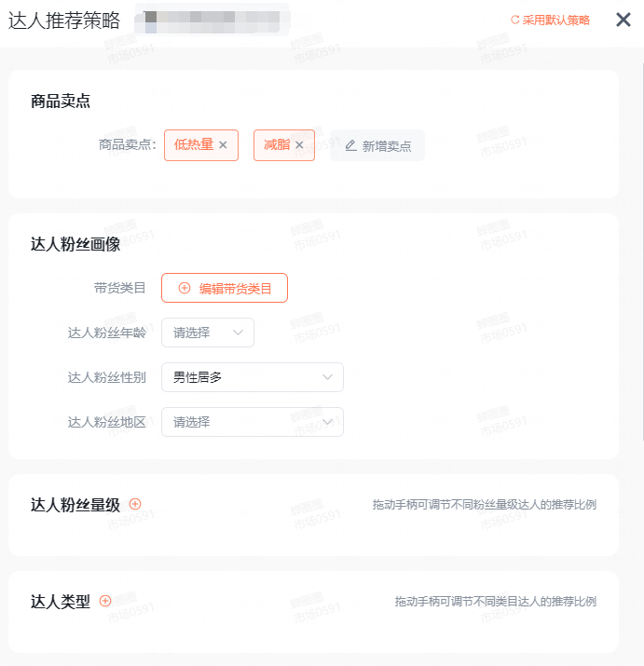
Task: Open the 达人粉丝年龄 dropdown
Action: tap(208, 333)
